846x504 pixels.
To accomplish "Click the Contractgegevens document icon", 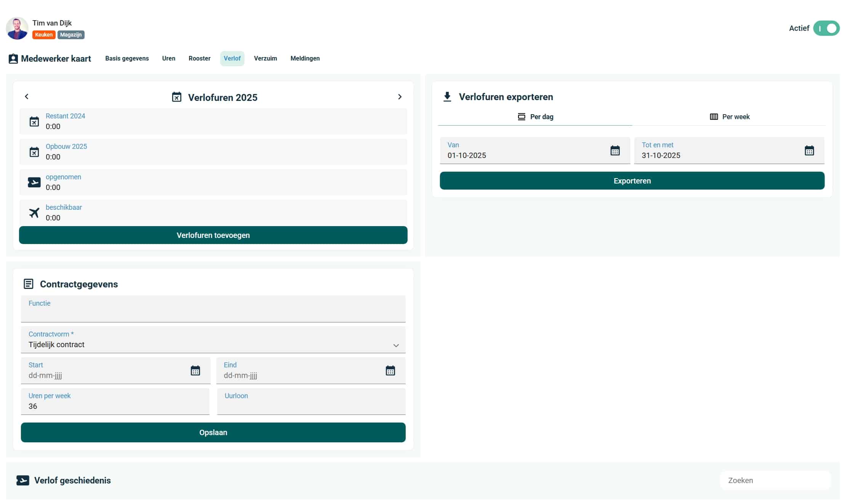I will pos(29,284).
